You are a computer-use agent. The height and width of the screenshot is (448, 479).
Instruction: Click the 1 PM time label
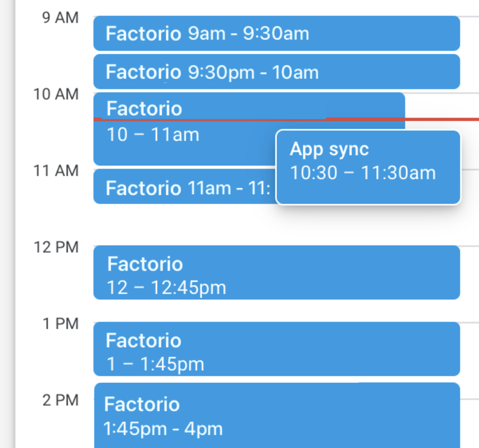click(x=60, y=324)
